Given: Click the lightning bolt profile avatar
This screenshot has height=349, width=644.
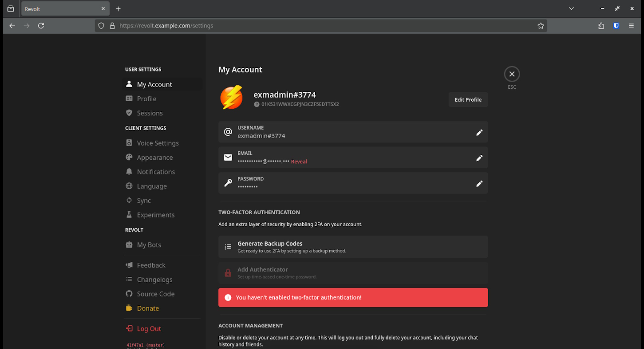Looking at the screenshot, I should [231, 98].
